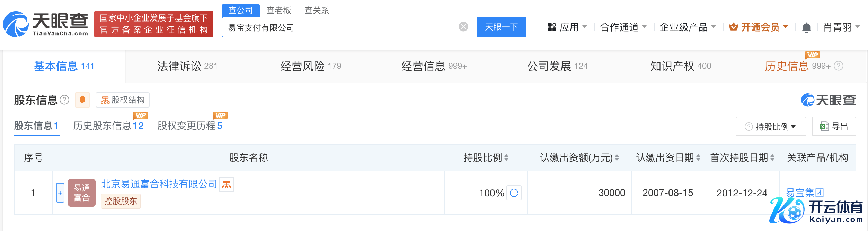
Task: Expand the shareholder row plus button
Action: click(x=60, y=193)
